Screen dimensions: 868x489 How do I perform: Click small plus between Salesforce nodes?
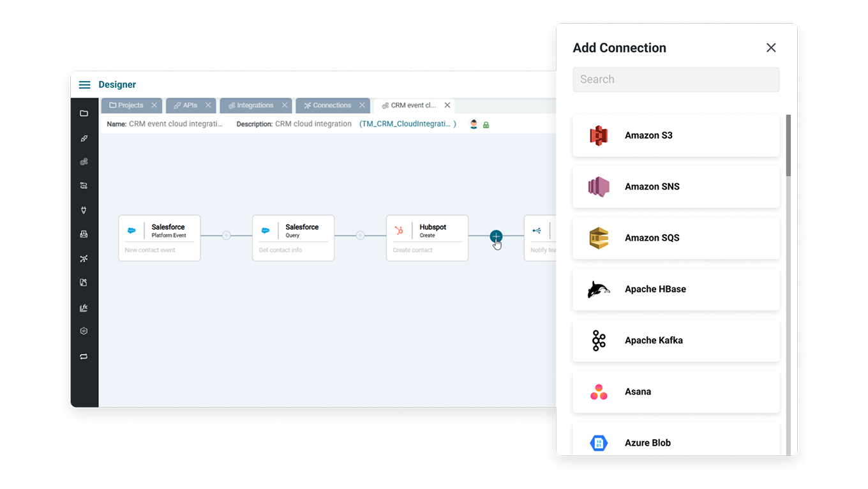[x=226, y=236]
